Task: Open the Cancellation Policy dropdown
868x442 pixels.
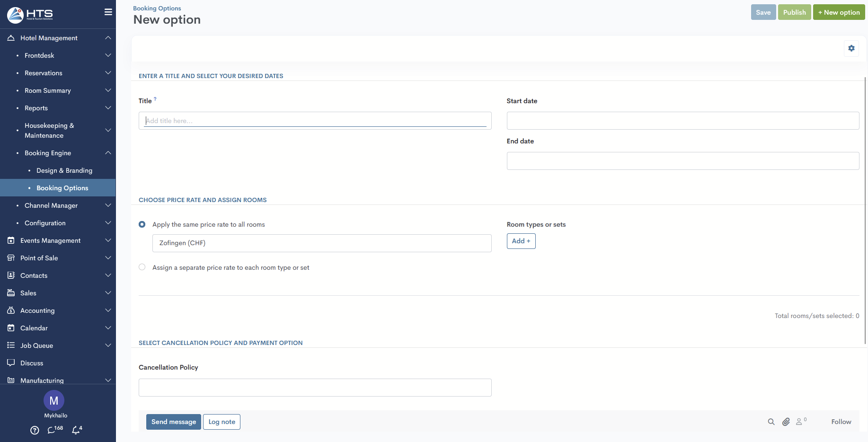Action: click(x=315, y=388)
